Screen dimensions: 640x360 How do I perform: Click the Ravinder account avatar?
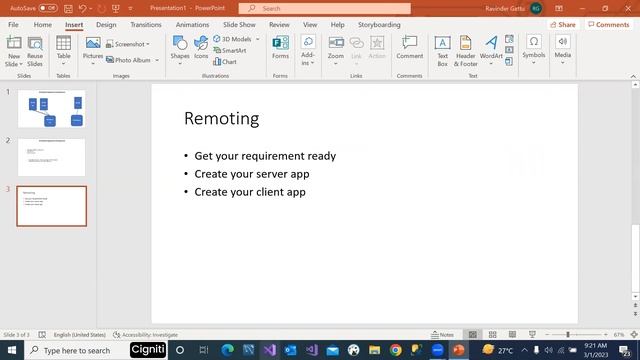(x=536, y=8)
